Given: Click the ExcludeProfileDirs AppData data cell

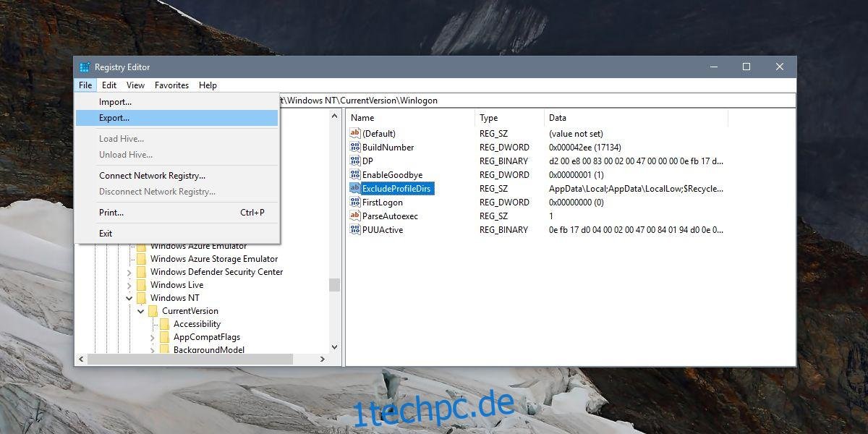Looking at the screenshot, I should 636,188.
